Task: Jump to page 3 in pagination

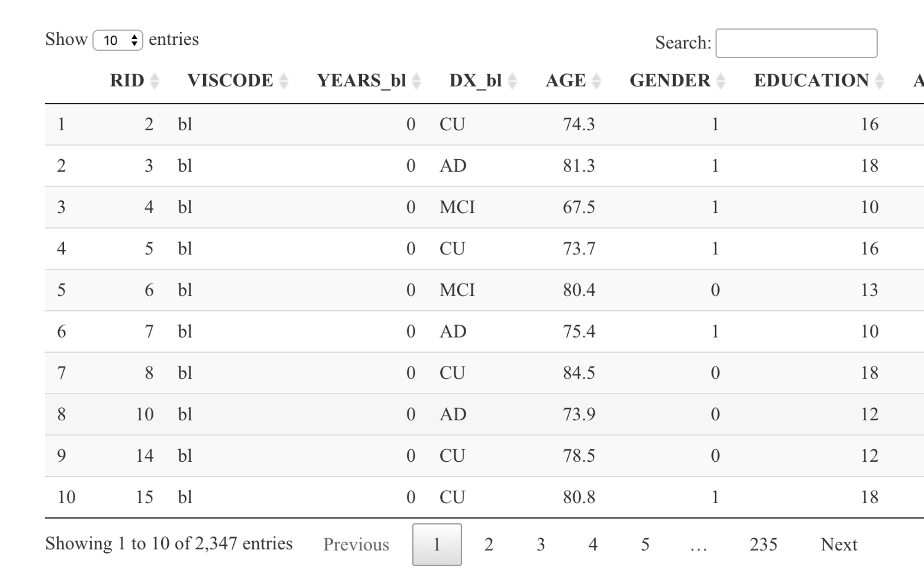Action: tap(541, 544)
